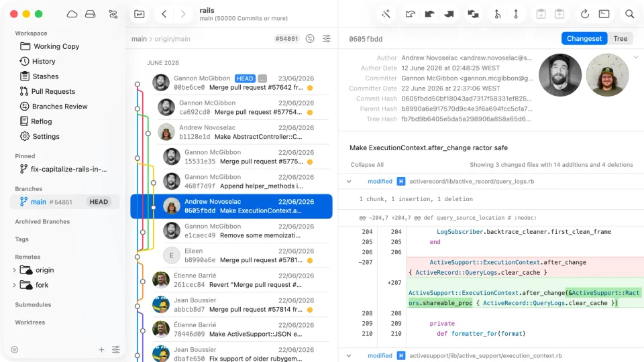Select the Worktrees section header
Viewport: 644px width, 362px height.
(30, 322)
